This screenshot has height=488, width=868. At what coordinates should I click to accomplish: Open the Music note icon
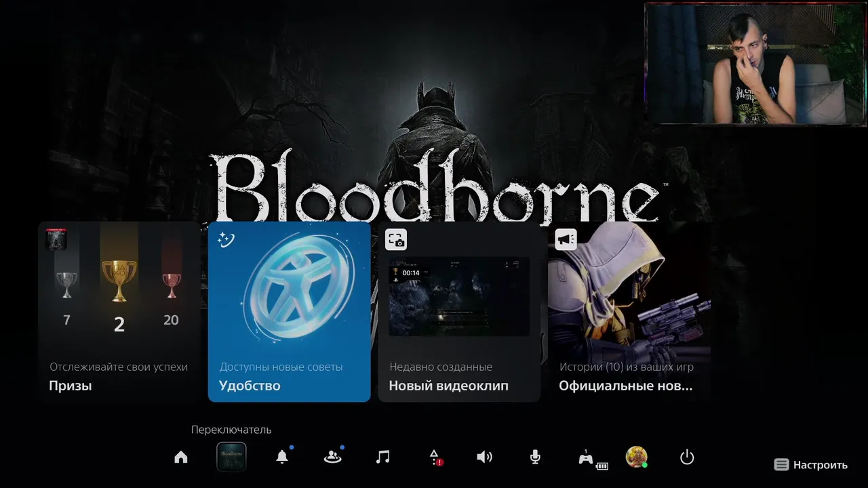(x=382, y=457)
